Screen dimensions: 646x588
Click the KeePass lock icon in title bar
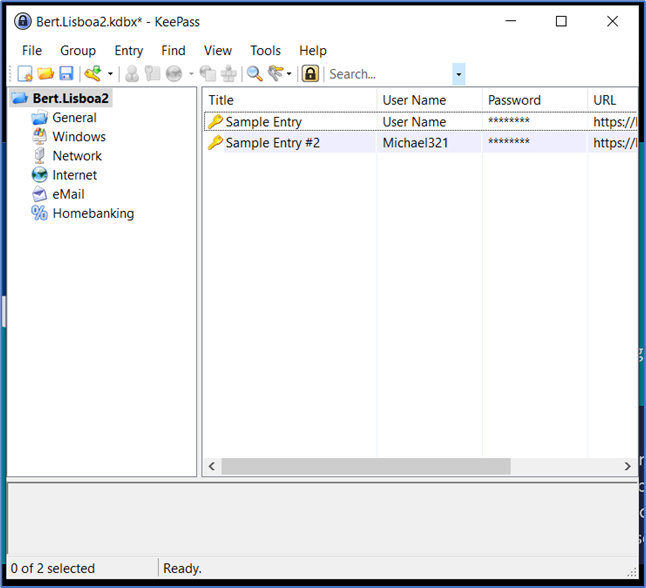[23, 21]
